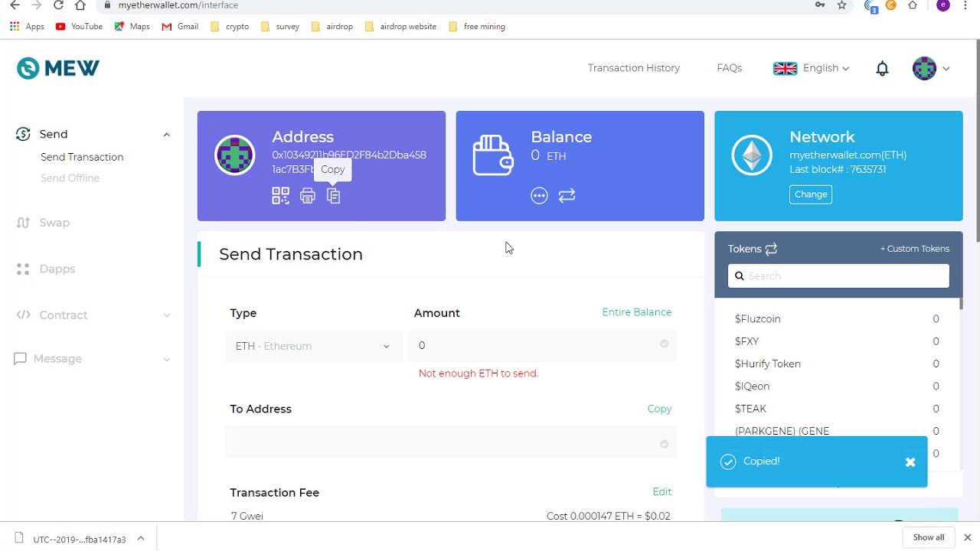Open free mining bookmarks folder

pos(477,27)
